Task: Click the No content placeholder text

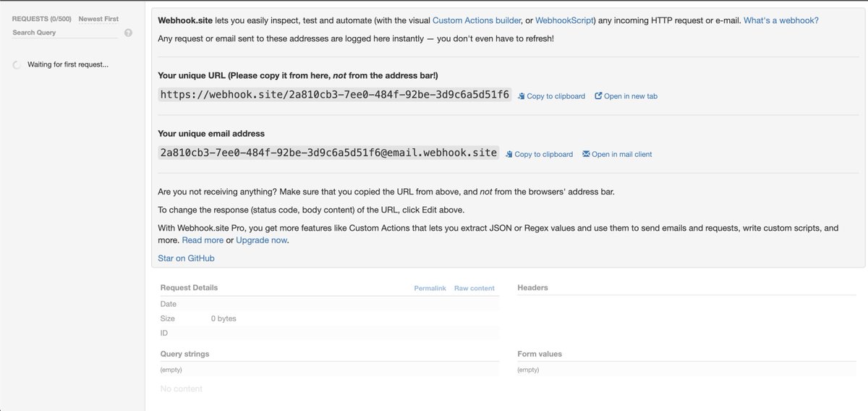Action: point(182,389)
